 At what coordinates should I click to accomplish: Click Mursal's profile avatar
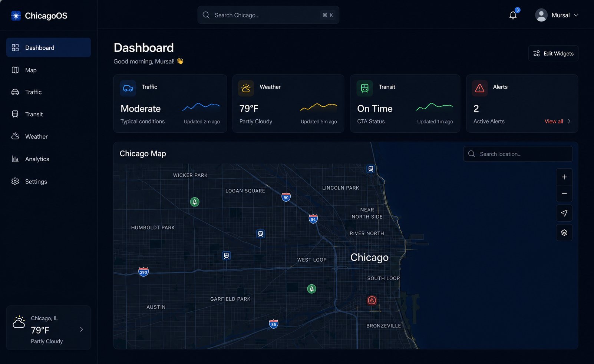click(x=541, y=15)
